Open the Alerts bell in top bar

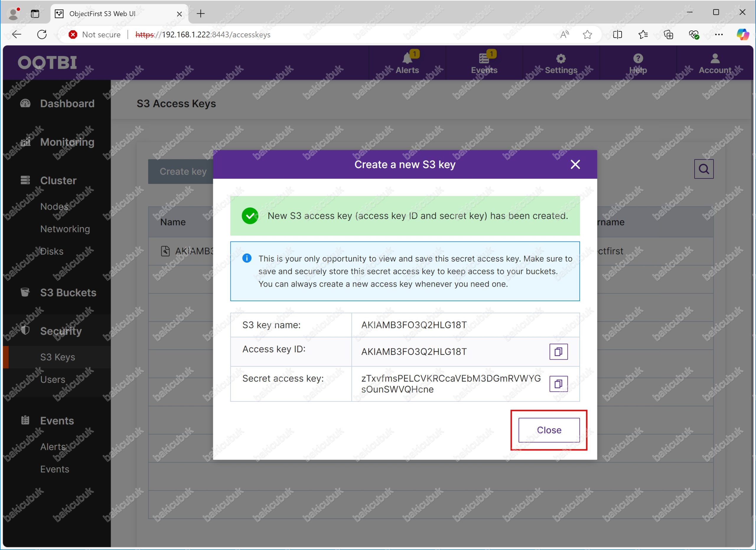point(407,63)
